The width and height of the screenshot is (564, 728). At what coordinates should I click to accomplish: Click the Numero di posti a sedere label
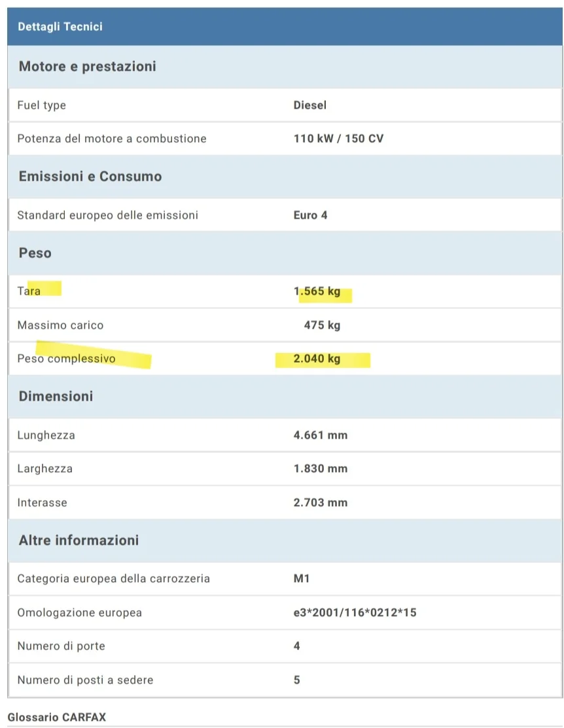pos(85,680)
